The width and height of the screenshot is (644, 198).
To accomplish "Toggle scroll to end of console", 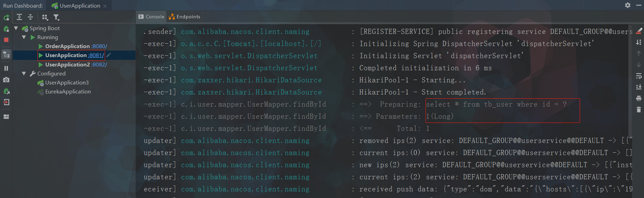I will coord(639,87).
